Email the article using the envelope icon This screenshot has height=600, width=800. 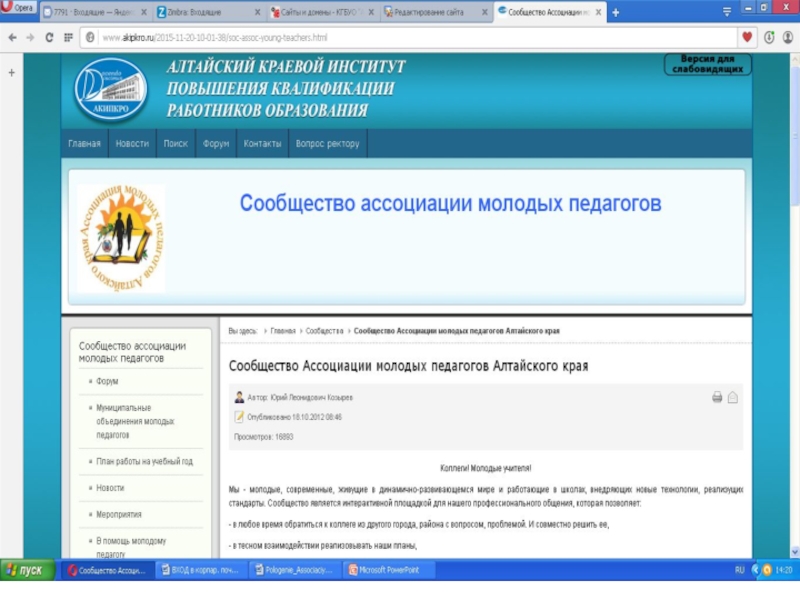pyautogui.click(x=733, y=397)
